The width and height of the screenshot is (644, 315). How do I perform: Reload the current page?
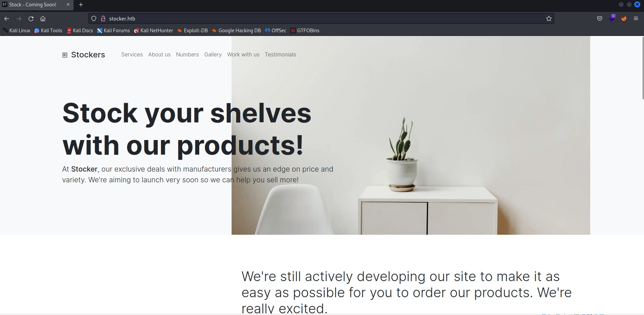coord(31,19)
